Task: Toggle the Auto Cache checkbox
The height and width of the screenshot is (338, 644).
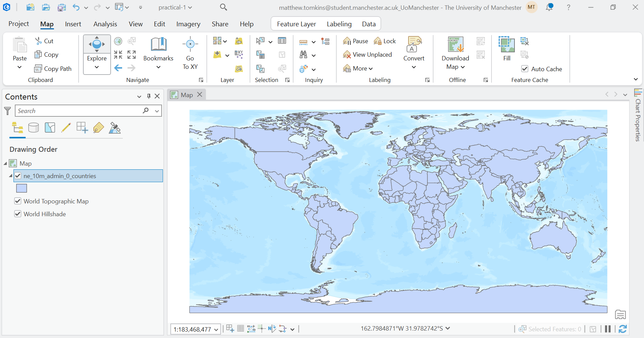Action: click(x=525, y=69)
